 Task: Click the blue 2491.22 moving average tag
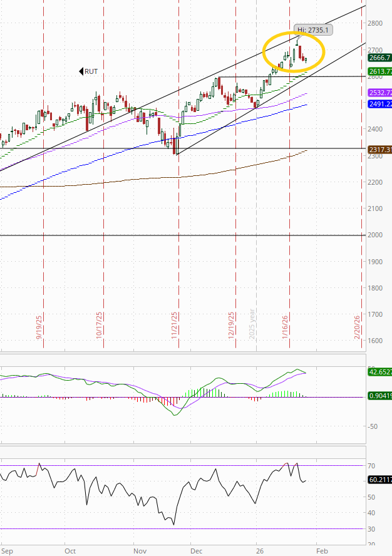[380, 104]
